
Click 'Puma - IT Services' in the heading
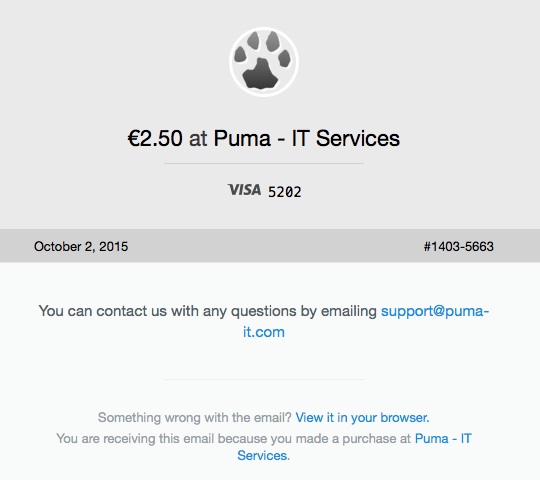coord(307,138)
